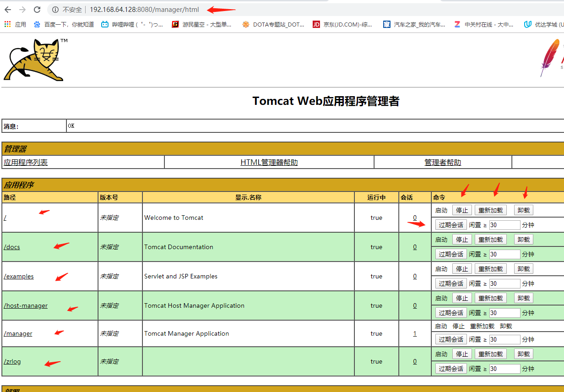Undeploy the /docs application
This screenshot has height=392, width=564.
(x=524, y=240)
